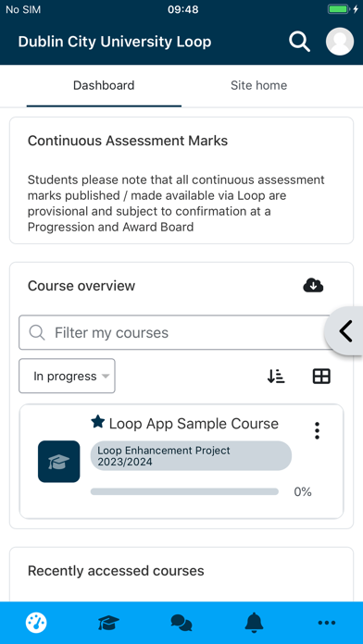Open Notifications bell icon
This screenshot has width=363, height=644.
[x=254, y=623]
